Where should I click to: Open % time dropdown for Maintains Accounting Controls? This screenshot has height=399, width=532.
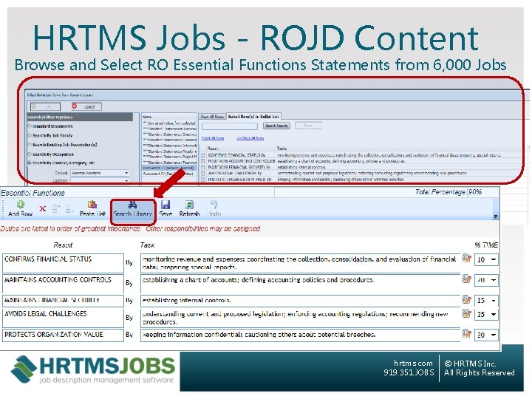point(486,280)
